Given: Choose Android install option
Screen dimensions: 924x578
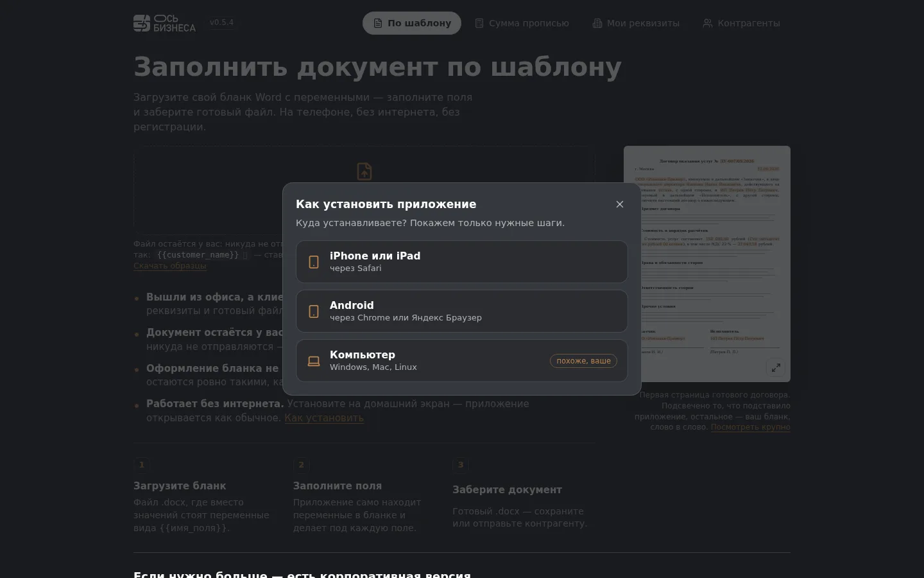Looking at the screenshot, I should click(462, 311).
